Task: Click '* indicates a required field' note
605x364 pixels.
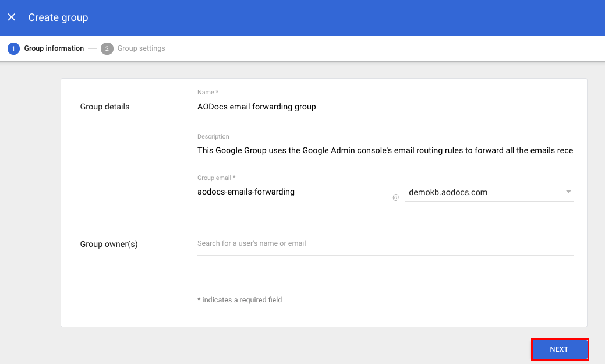Action: click(x=239, y=300)
